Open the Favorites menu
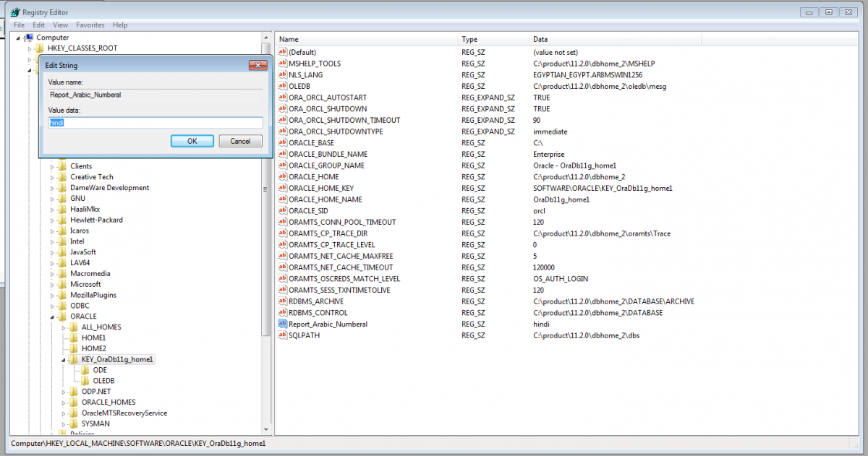Image resolution: width=868 pixels, height=456 pixels. point(90,25)
